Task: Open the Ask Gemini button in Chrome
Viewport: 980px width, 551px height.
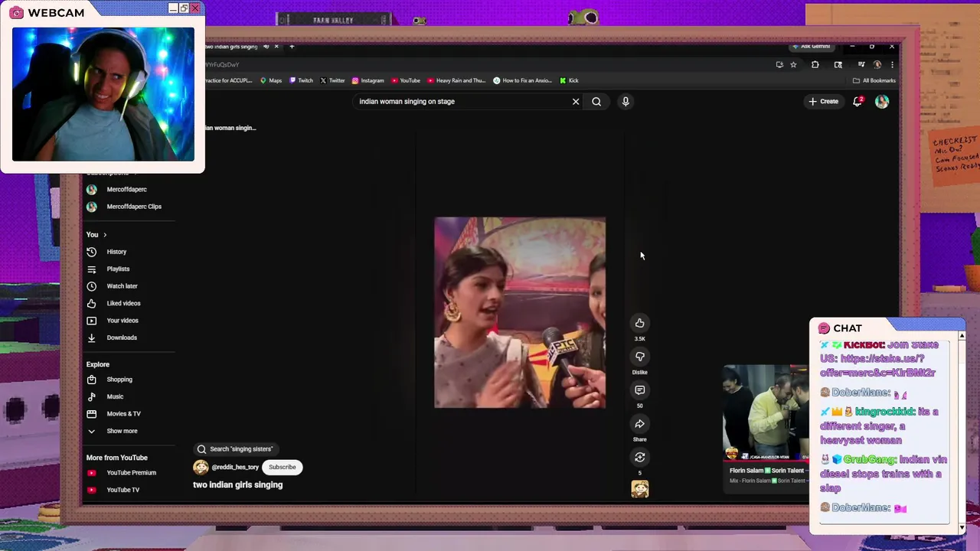Action: tap(812, 47)
